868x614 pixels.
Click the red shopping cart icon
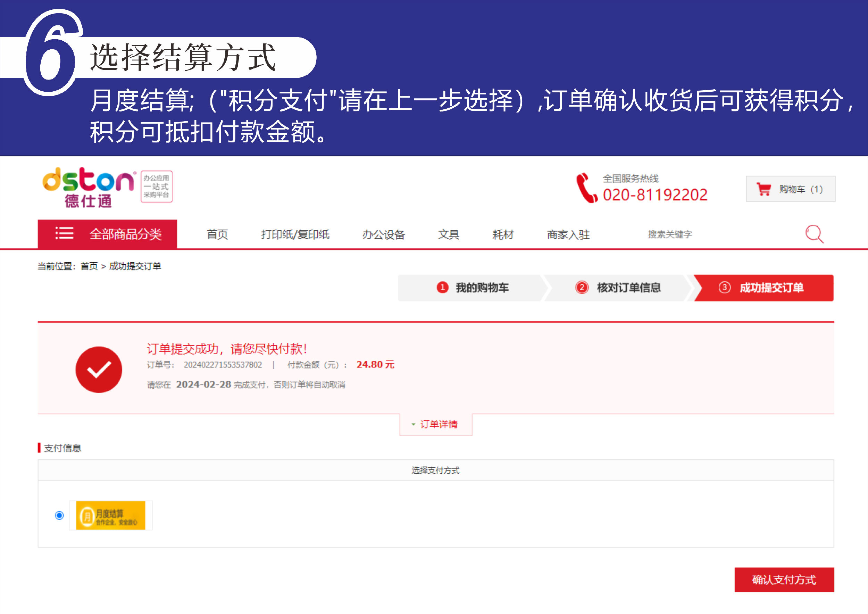pyautogui.click(x=763, y=189)
